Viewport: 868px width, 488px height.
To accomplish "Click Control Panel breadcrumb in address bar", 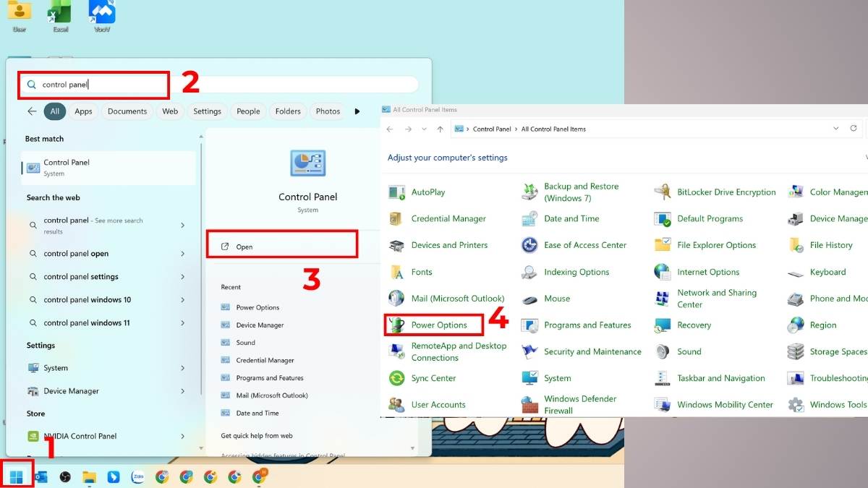I will pyautogui.click(x=492, y=129).
